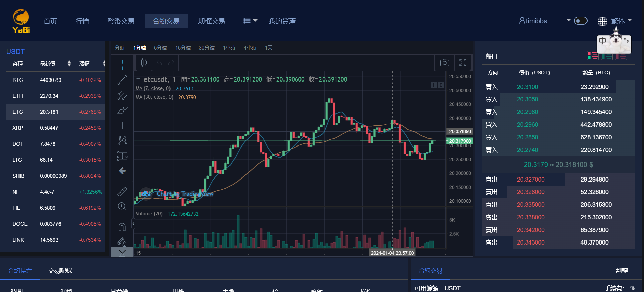Click the 劃轉 transfer link
This screenshot has width=644, height=292.
tap(621, 271)
